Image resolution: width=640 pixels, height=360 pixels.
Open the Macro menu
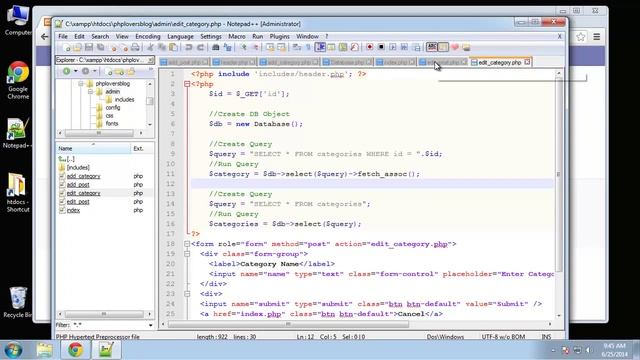(x=237, y=36)
